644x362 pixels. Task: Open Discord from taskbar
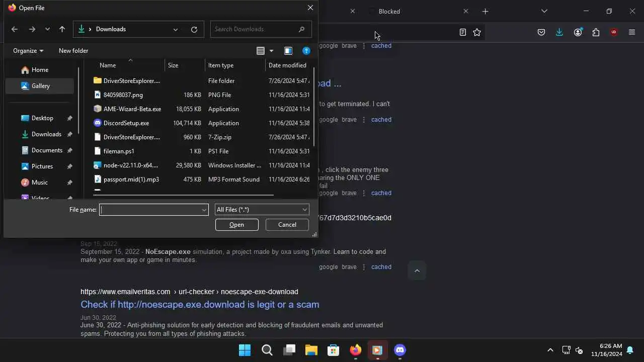[400, 350]
